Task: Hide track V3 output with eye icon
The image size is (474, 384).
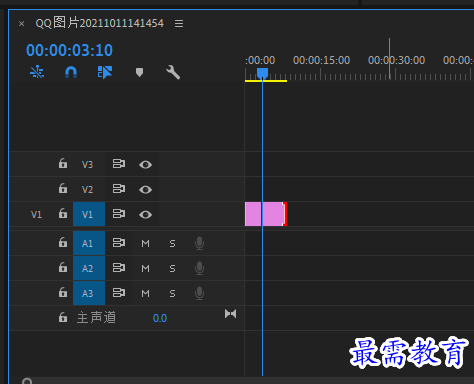Action: (145, 165)
